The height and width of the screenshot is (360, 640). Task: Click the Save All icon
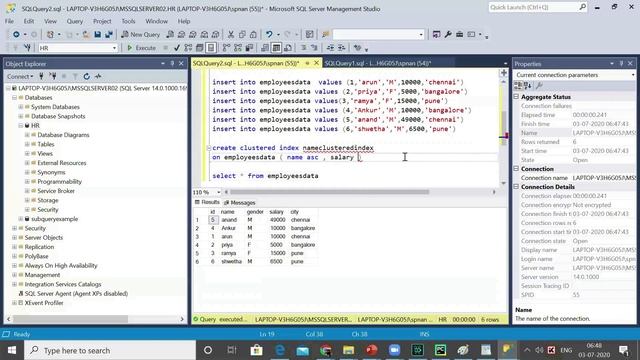pyautogui.click(x=109, y=35)
